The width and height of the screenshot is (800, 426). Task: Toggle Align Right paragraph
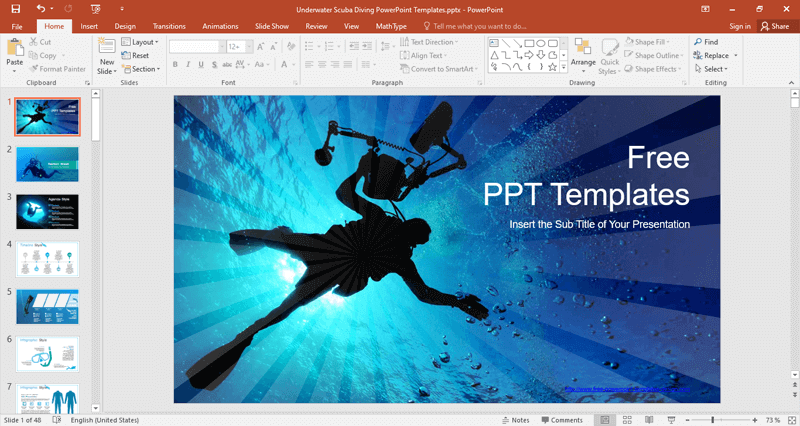point(335,64)
